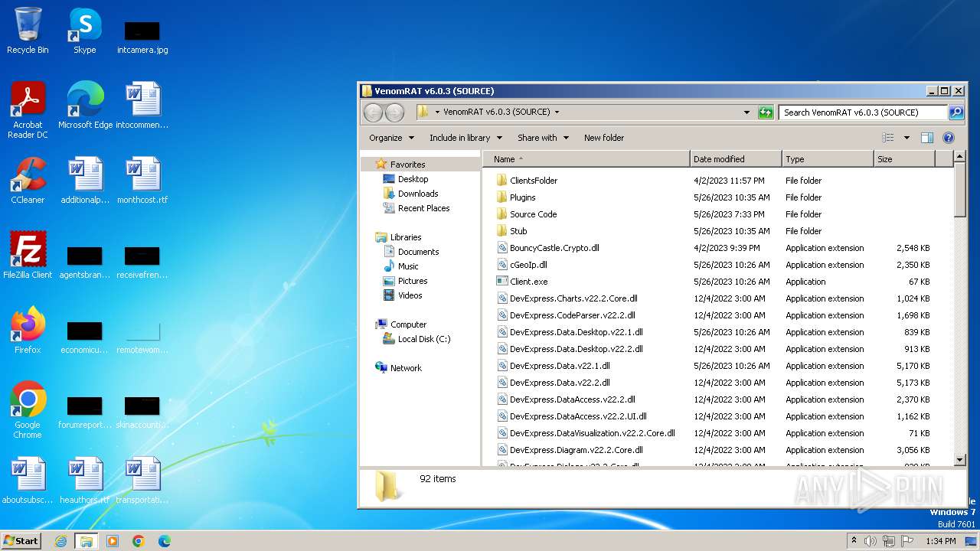Click the Explorer Forward navigation arrow

[x=394, y=112]
